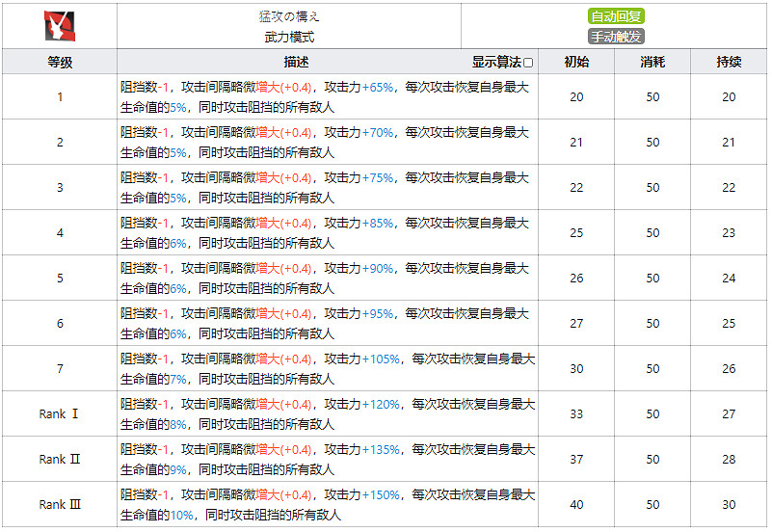The width and height of the screenshot is (772, 532).
Task: Click initial value 21 in level 2 row
Action: coord(576,143)
